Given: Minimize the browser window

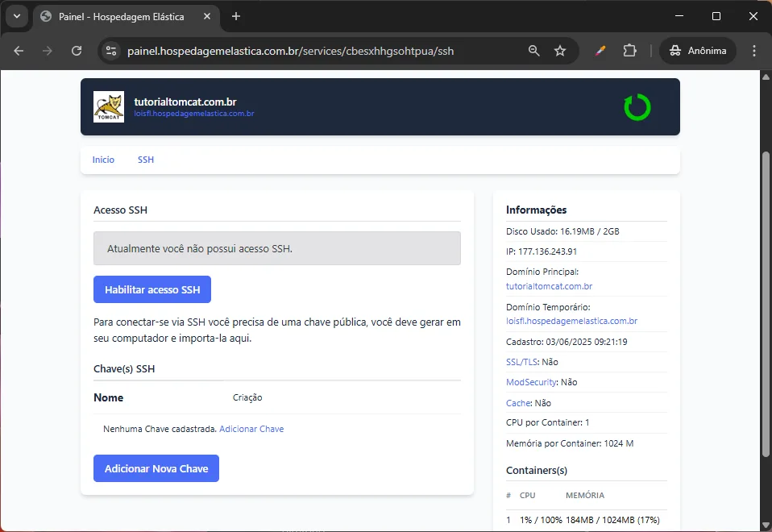Looking at the screenshot, I should (679, 16).
